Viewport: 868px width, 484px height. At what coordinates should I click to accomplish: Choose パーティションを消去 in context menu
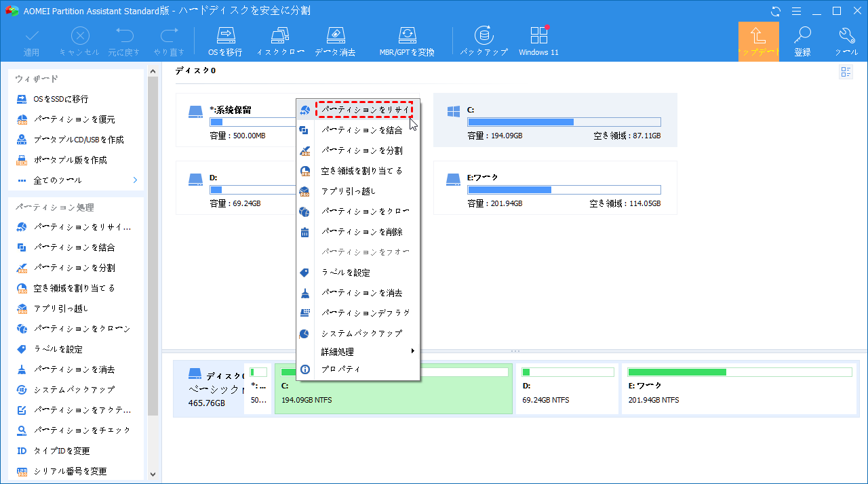pyautogui.click(x=358, y=293)
